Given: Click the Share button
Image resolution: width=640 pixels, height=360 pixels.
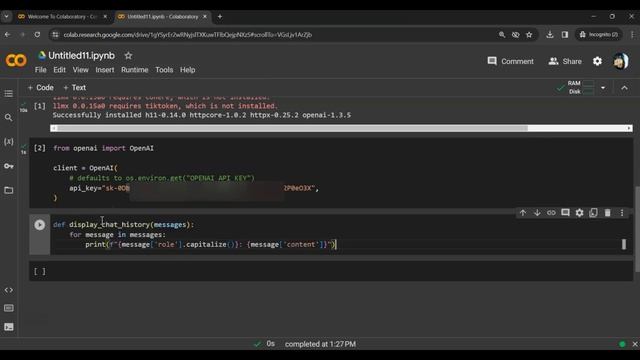Looking at the screenshot, I should 565,61.
